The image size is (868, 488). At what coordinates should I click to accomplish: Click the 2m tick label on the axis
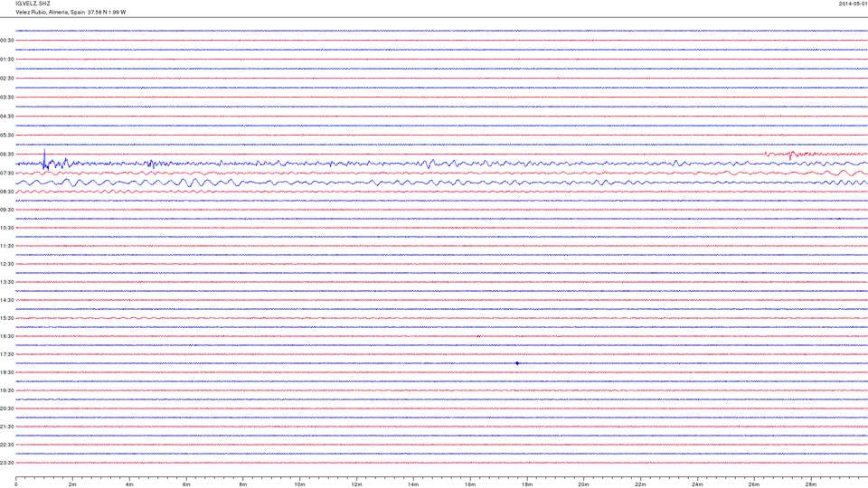click(72, 484)
